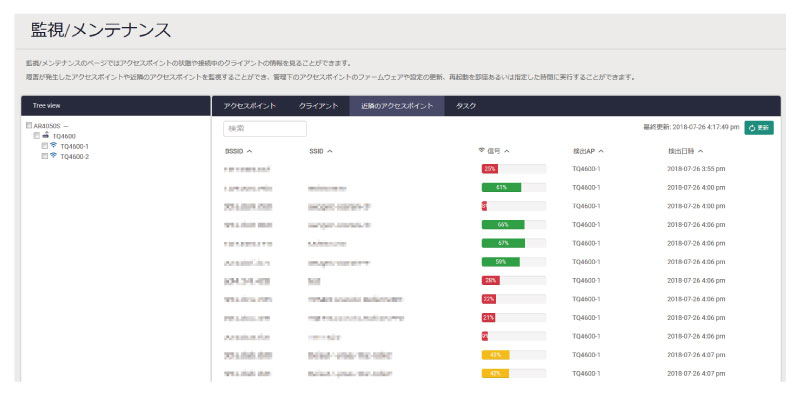Click the wifi icon next to TQ4600-1
This screenshot has width=798, height=393.
point(53,146)
